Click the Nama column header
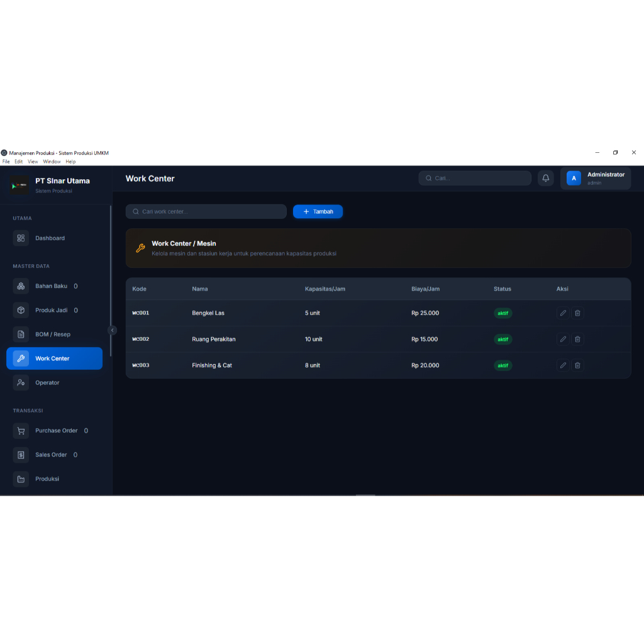This screenshot has width=644, height=644. pyautogui.click(x=200, y=289)
